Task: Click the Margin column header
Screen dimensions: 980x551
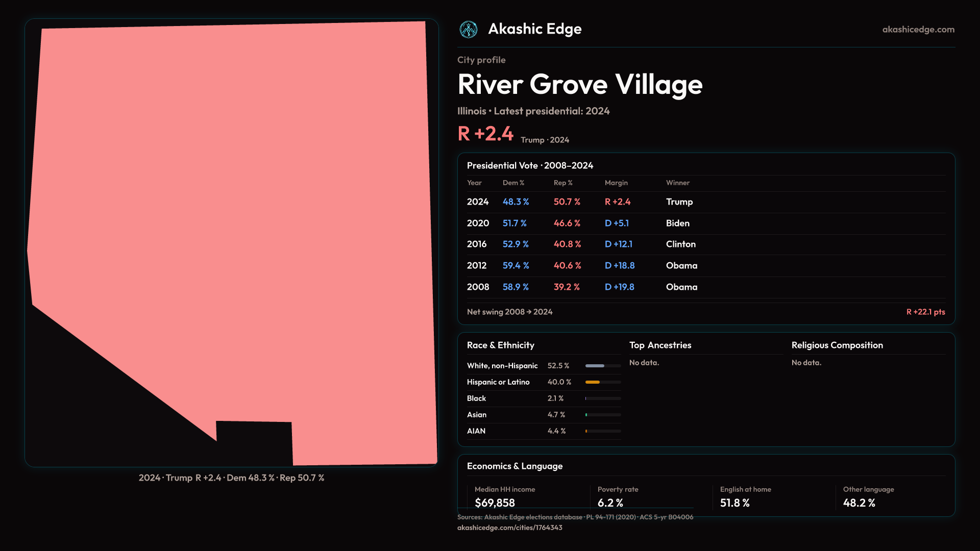Action: coord(616,183)
